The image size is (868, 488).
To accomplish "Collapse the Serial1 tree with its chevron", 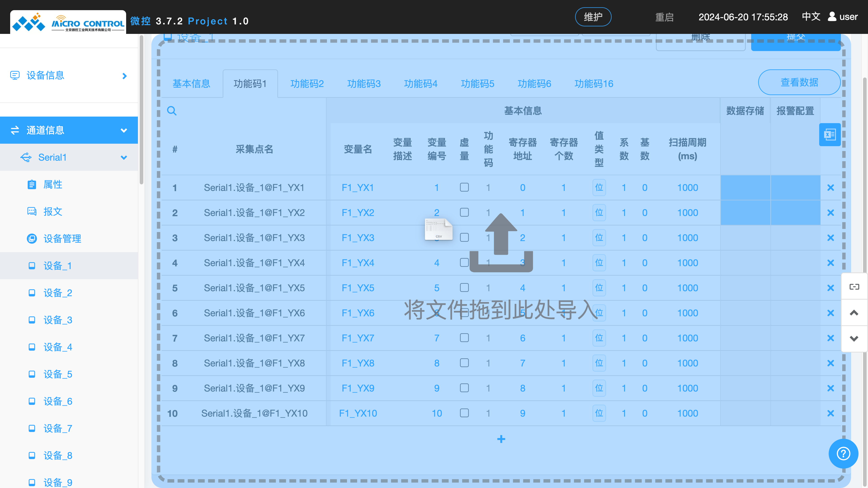I will (123, 157).
